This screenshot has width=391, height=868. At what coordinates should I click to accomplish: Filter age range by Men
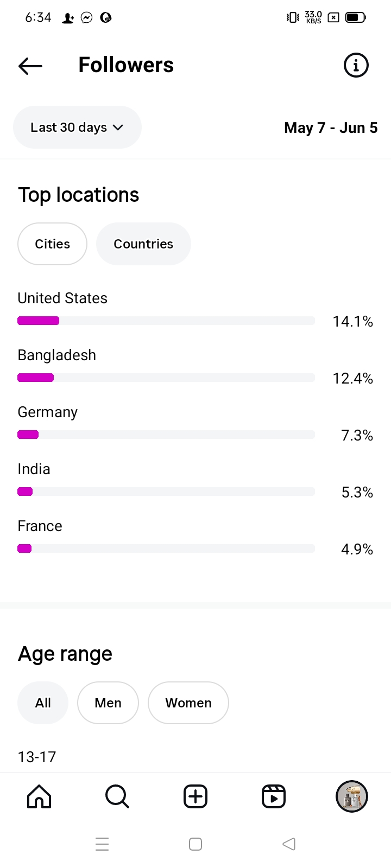[108, 703]
